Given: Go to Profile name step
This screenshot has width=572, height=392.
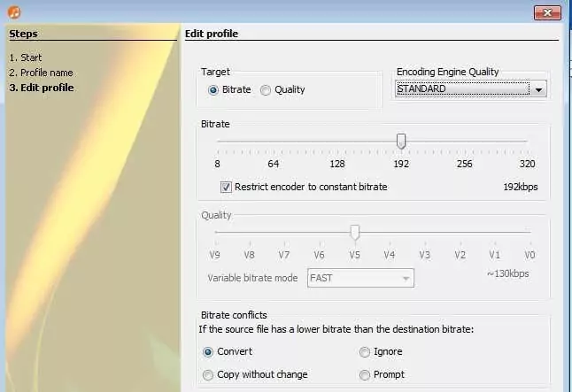Looking at the screenshot, I should click(41, 73).
